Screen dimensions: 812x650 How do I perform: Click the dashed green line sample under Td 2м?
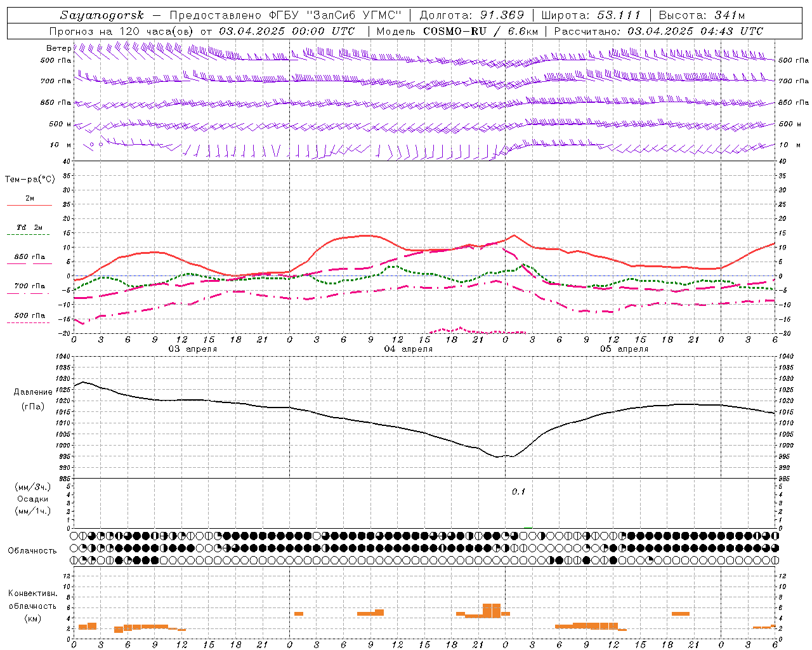click(28, 235)
